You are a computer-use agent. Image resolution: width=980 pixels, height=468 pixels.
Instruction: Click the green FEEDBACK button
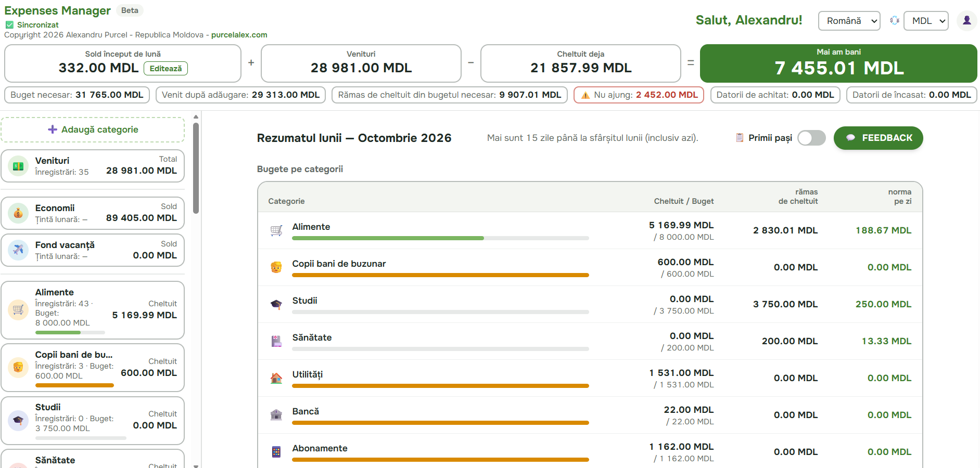pyautogui.click(x=879, y=138)
